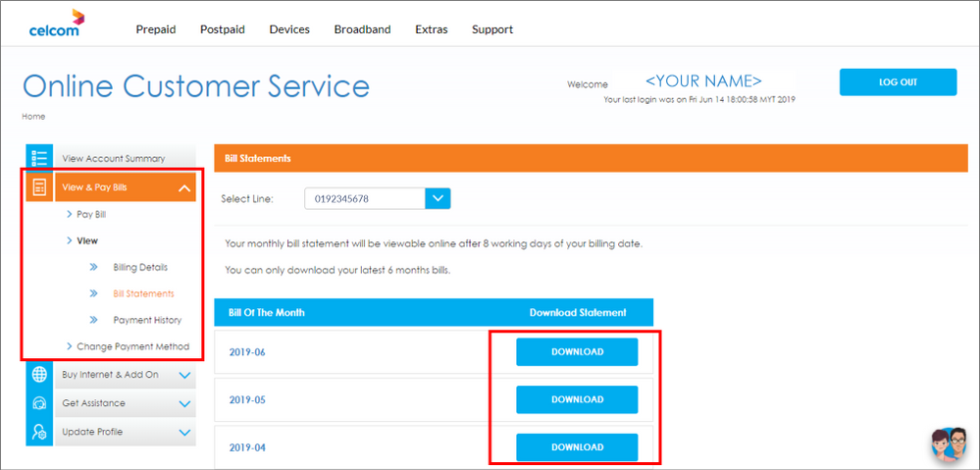Click the Online Customer Service heading
This screenshot has width=980, height=470.
point(195,85)
